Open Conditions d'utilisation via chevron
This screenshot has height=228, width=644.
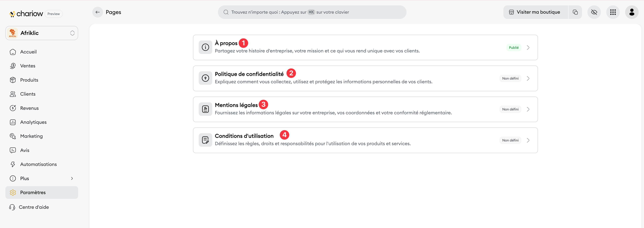[528, 140]
